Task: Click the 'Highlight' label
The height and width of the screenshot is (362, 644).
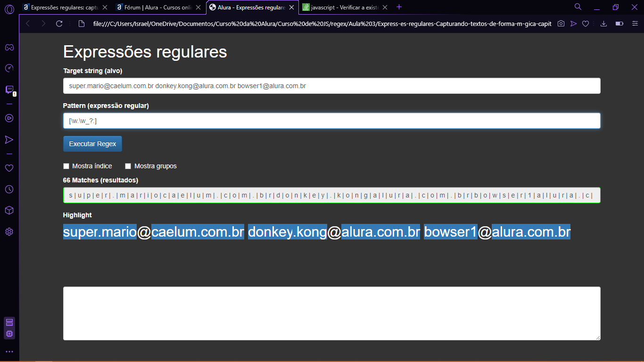Action: point(77,215)
